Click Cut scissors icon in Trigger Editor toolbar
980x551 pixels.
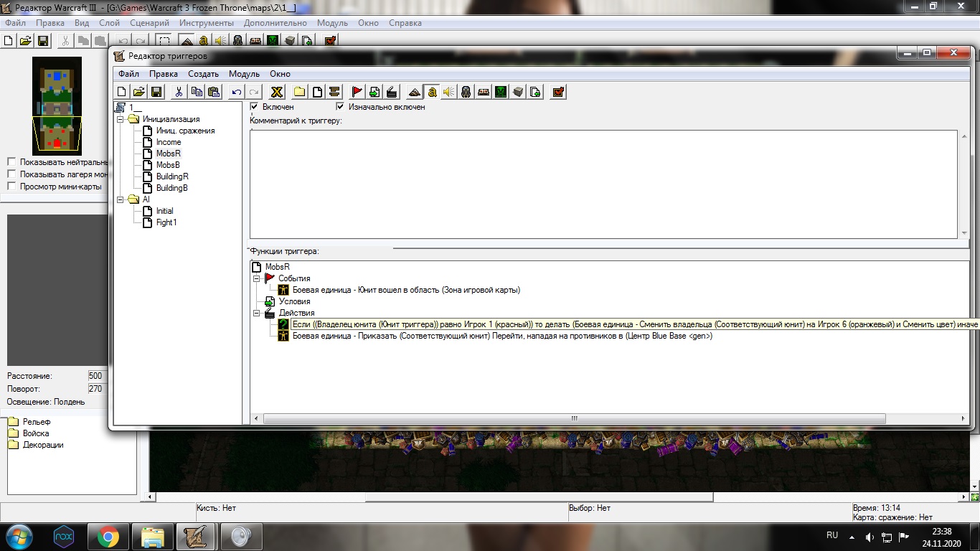[178, 92]
